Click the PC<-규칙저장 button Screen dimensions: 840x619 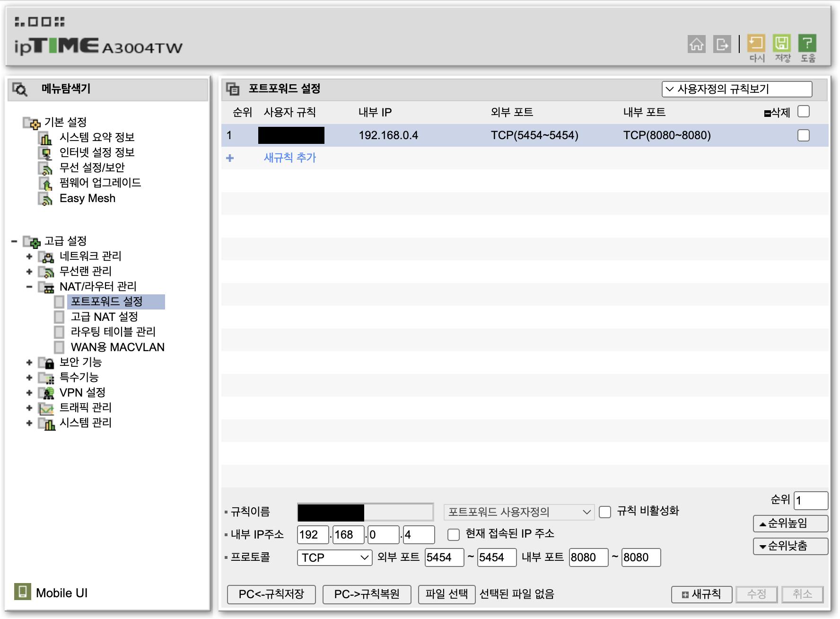[271, 594]
